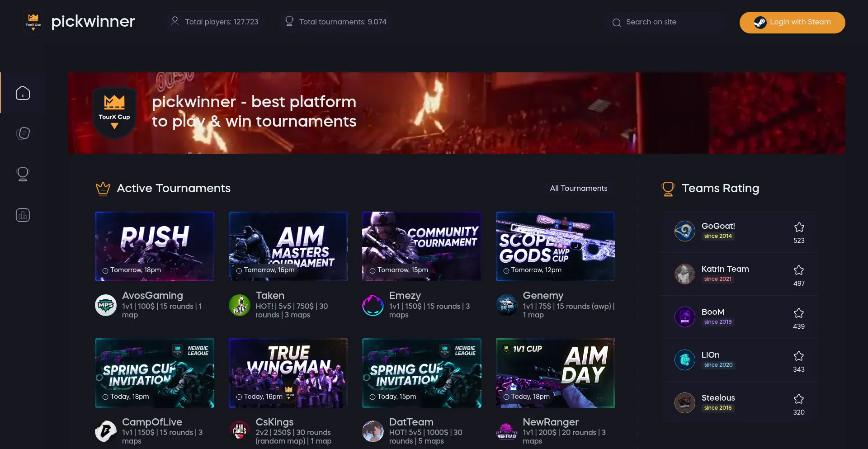Click the Total tournaments trophy icon

[289, 21]
